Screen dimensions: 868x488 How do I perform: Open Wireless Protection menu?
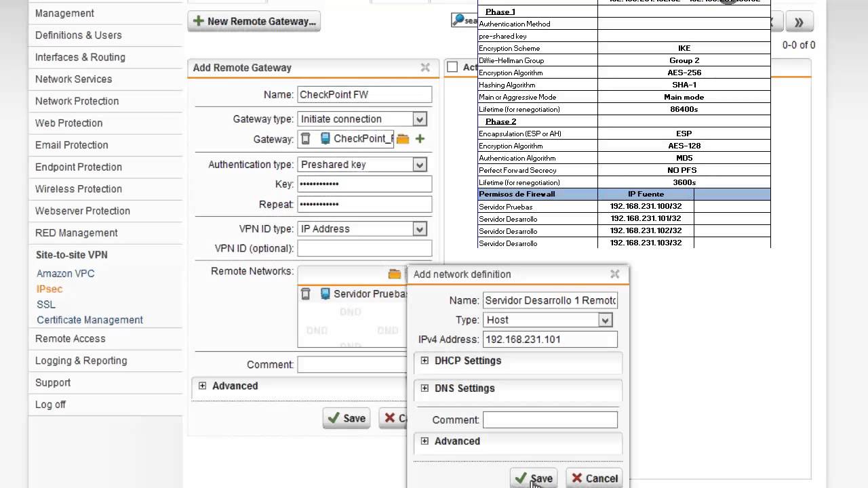click(x=79, y=189)
